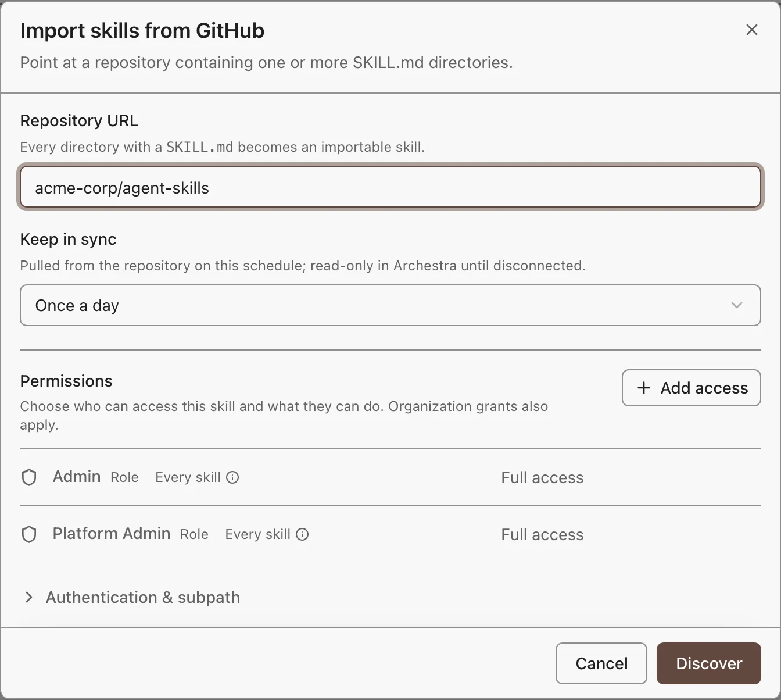Click the chevron arrow in sync dropdown
The height and width of the screenshot is (700, 781).
tap(737, 305)
